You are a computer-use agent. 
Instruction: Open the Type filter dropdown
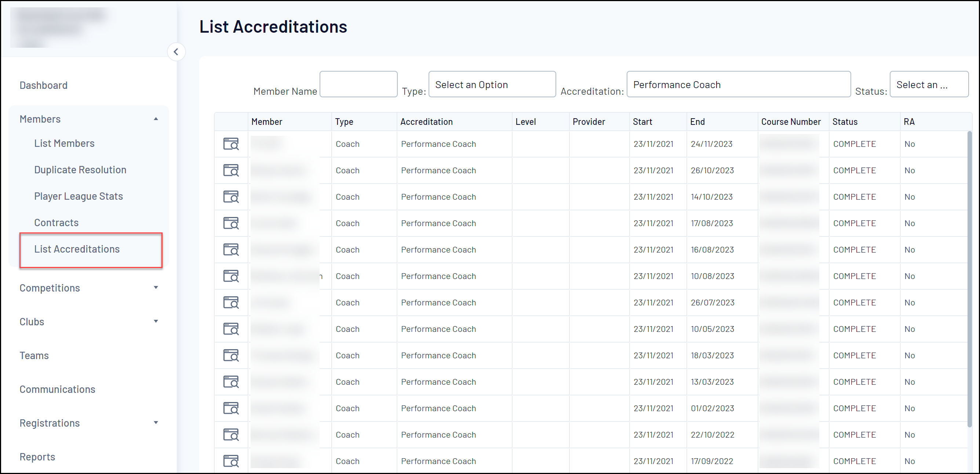pyautogui.click(x=492, y=84)
